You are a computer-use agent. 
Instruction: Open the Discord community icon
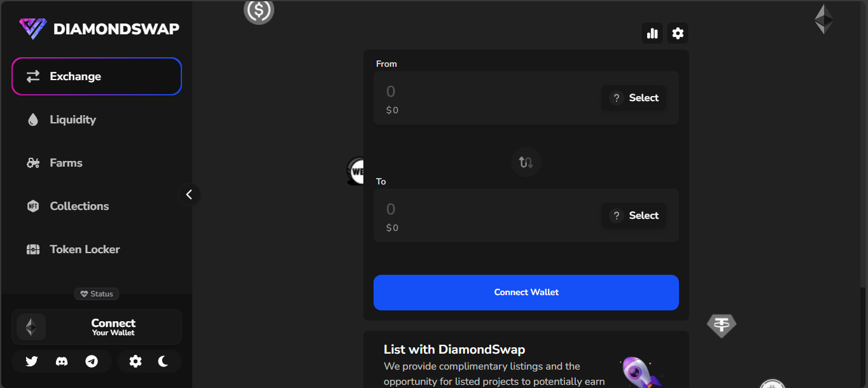62,361
